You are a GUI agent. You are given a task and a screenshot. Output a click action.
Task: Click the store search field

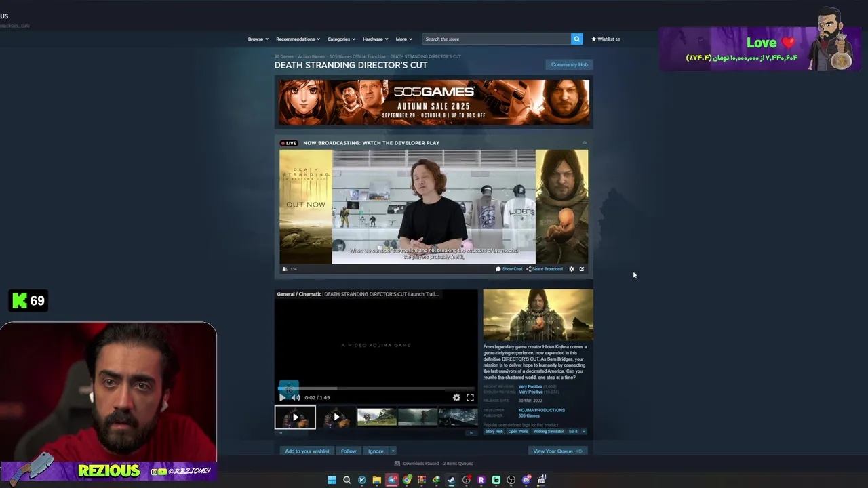[x=496, y=39]
